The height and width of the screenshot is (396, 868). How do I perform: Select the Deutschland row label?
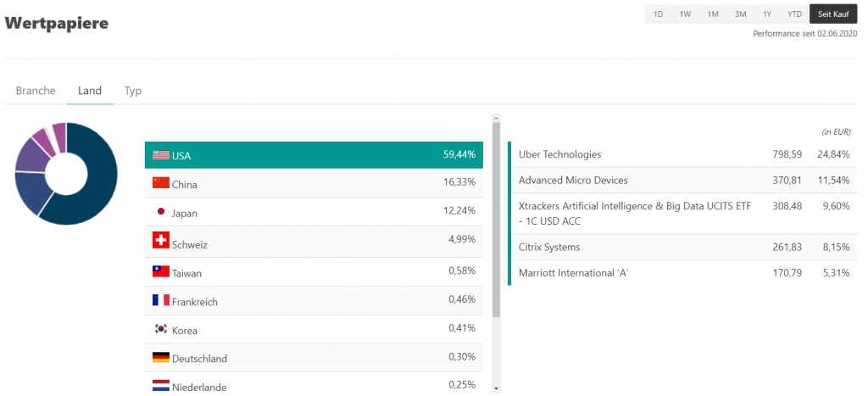200,359
